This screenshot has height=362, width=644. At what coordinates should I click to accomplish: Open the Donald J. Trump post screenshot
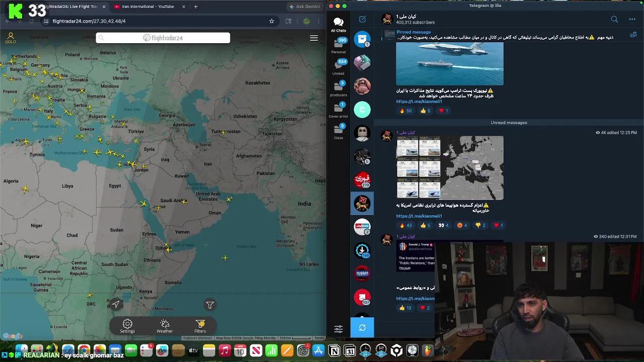pos(416,257)
